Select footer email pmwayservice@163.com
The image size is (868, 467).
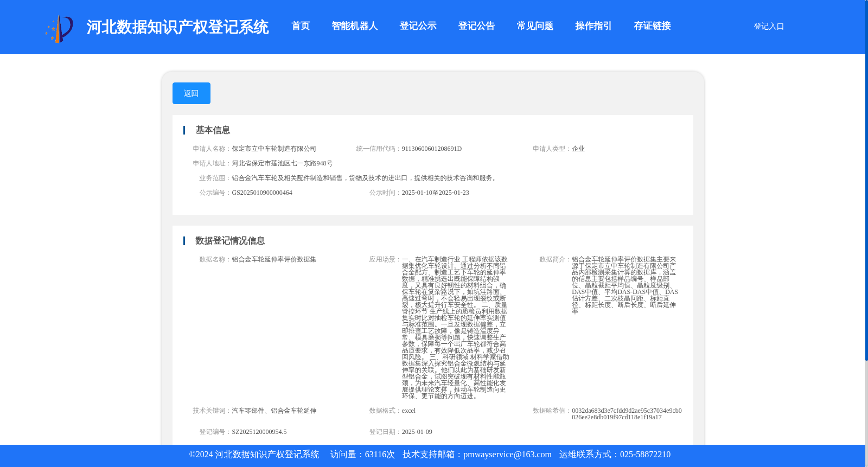pyautogui.click(x=507, y=455)
